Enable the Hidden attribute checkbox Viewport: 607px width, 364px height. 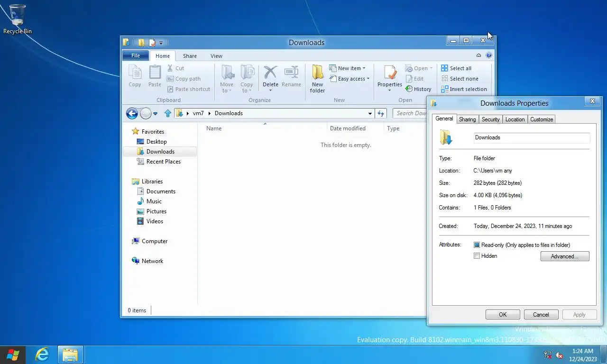point(477,256)
